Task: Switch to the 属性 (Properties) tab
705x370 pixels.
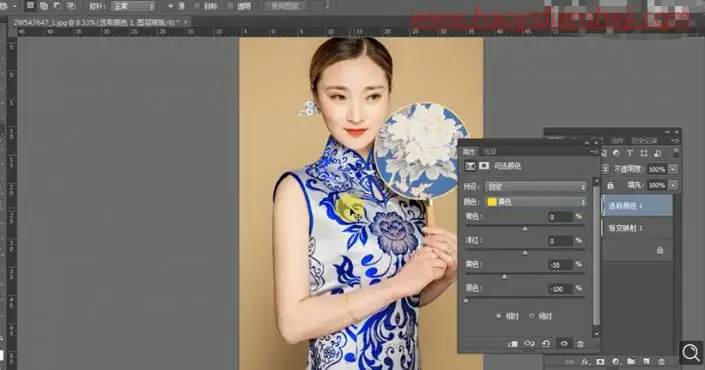Action: pos(469,152)
